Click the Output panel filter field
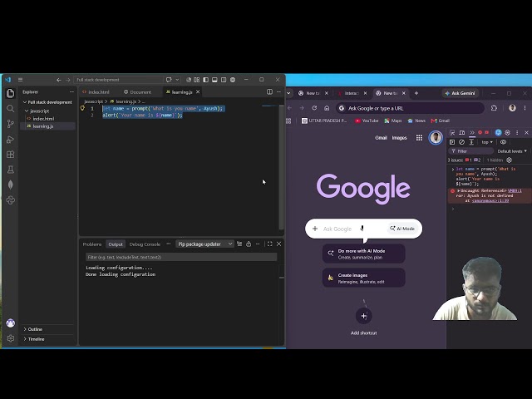The width and height of the screenshot is (532, 399). [181, 257]
